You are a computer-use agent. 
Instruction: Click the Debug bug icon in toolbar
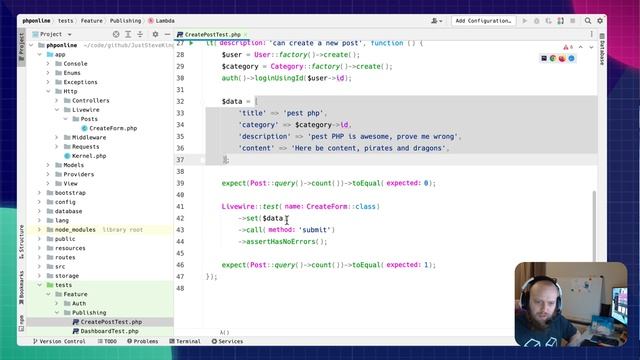pyautogui.click(x=537, y=21)
